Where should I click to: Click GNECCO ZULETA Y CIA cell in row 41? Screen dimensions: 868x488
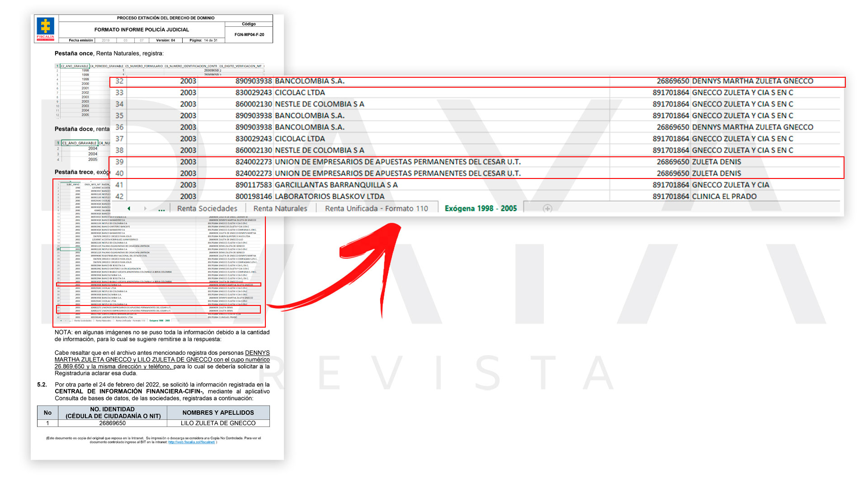(x=731, y=185)
